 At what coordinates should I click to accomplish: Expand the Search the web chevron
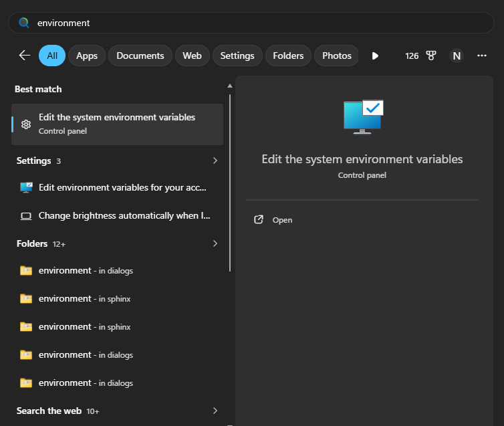pyautogui.click(x=215, y=411)
